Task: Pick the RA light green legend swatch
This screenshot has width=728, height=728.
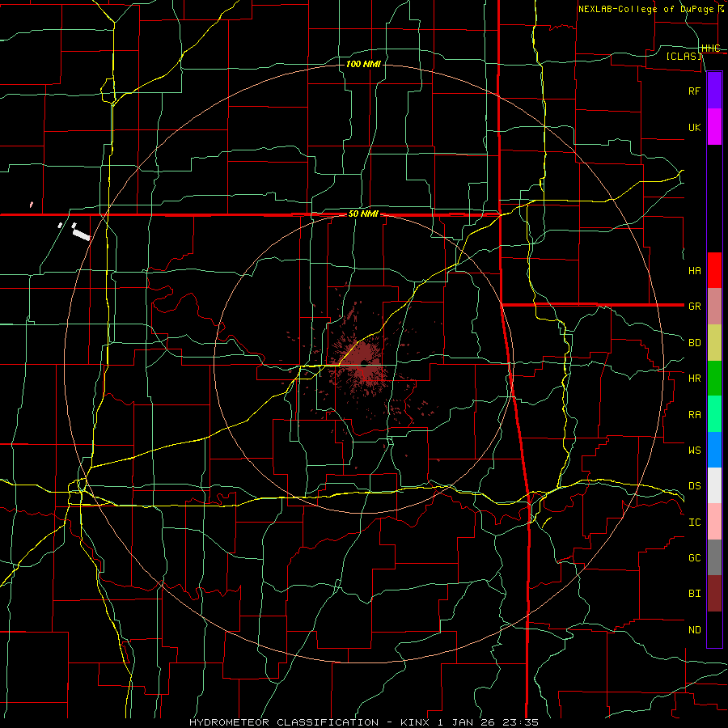Action: (714, 414)
